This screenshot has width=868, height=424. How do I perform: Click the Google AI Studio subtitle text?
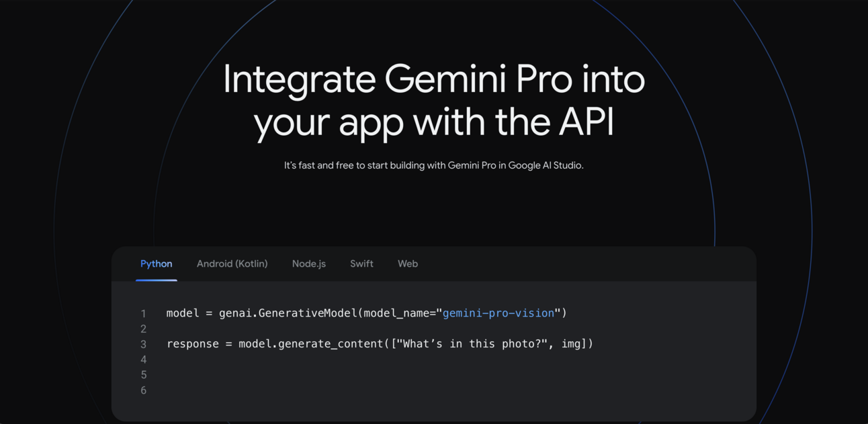(x=434, y=165)
